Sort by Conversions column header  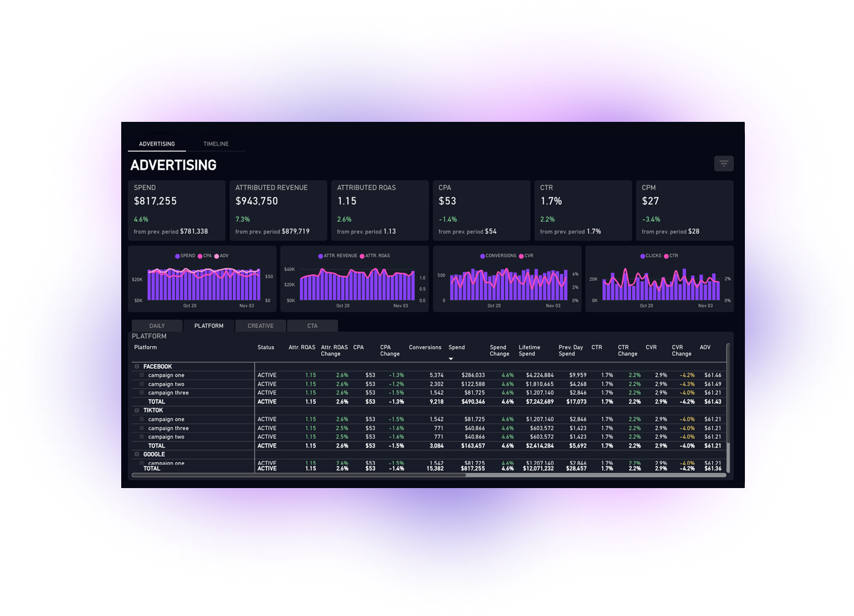click(x=425, y=347)
